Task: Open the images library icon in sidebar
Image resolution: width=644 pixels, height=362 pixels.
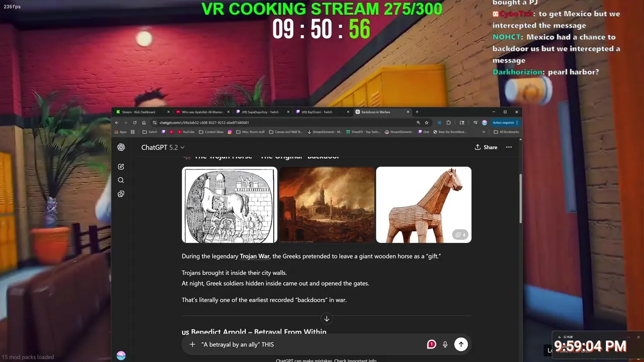Action: [121, 194]
